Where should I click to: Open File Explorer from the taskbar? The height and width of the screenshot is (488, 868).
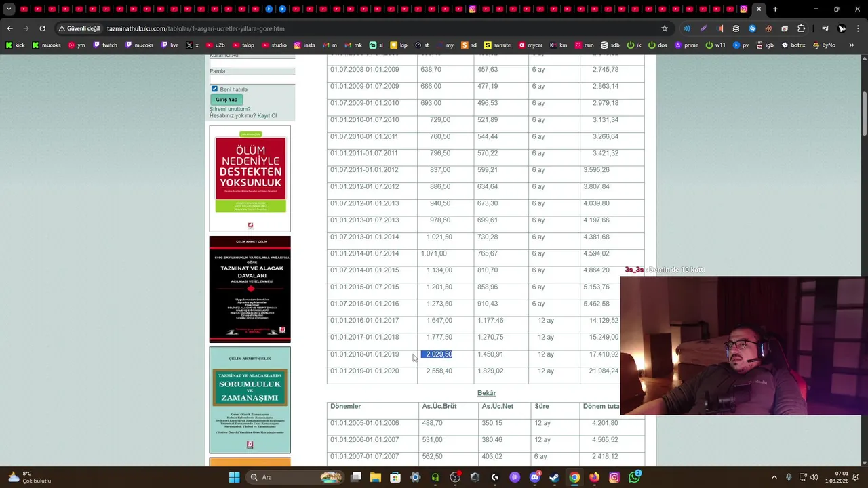(376, 477)
